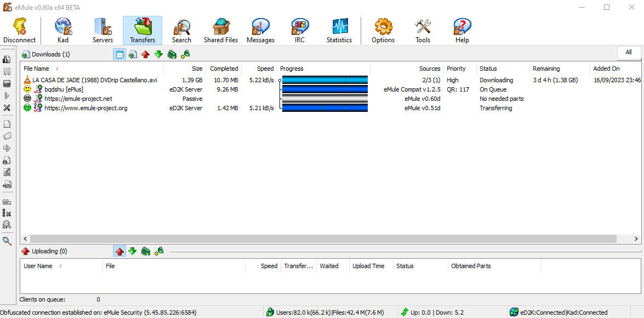
Task: Select the Transfers toolbar button
Action: [x=143, y=31]
